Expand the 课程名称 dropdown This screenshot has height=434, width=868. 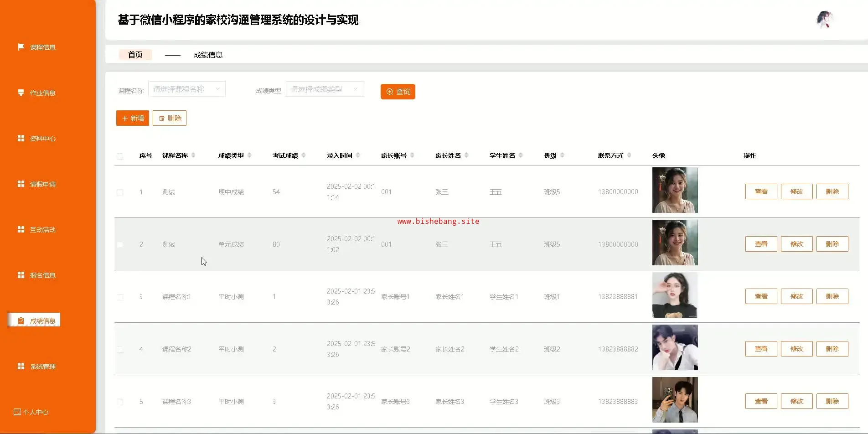pyautogui.click(x=186, y=89)
